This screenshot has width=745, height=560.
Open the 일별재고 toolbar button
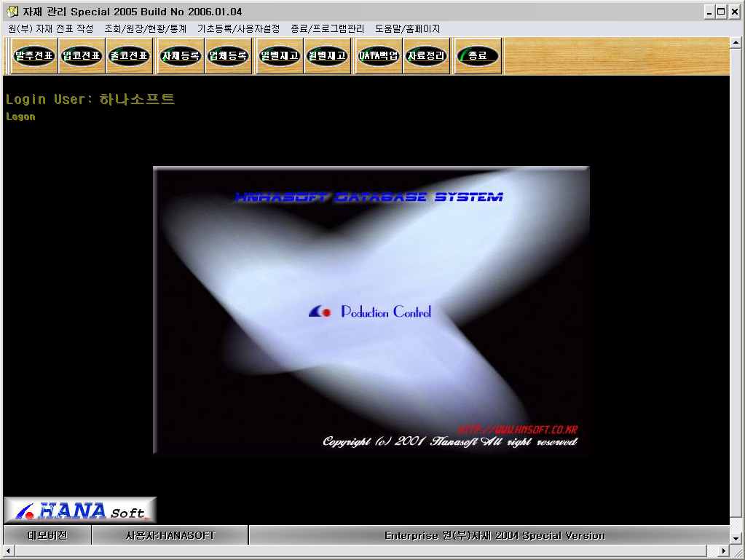tap(280, 56)
